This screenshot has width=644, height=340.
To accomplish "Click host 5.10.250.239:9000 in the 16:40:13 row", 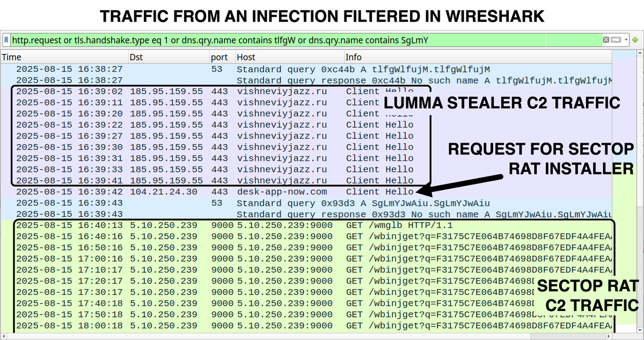I will 284,225.
